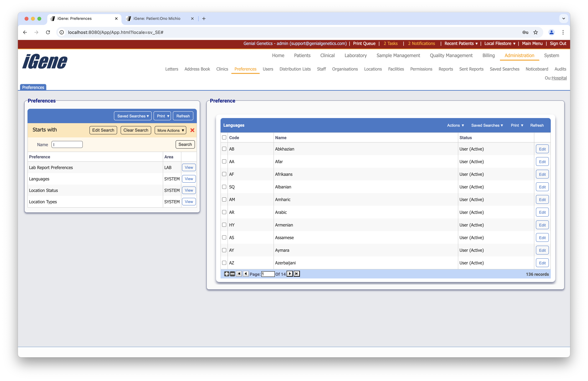Screen dimensions: 588x381
Task: Reload the browser page
Action: click(x=48, y=32)
